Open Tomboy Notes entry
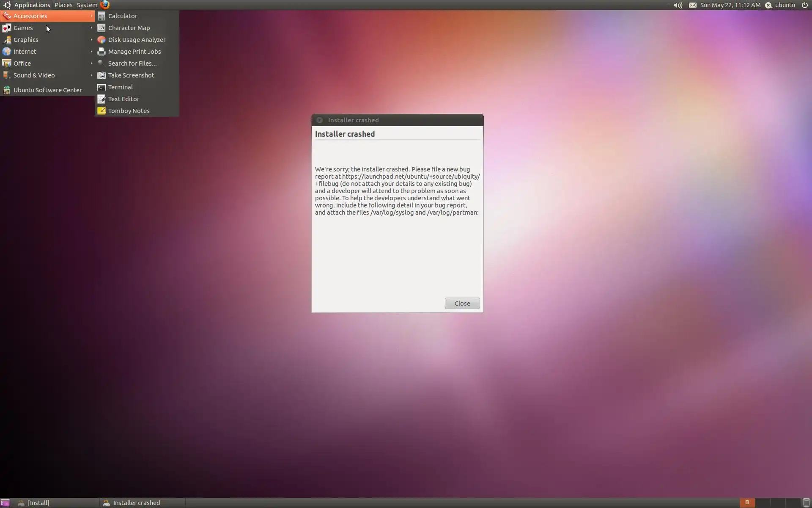812x508 pixels. 129,111
